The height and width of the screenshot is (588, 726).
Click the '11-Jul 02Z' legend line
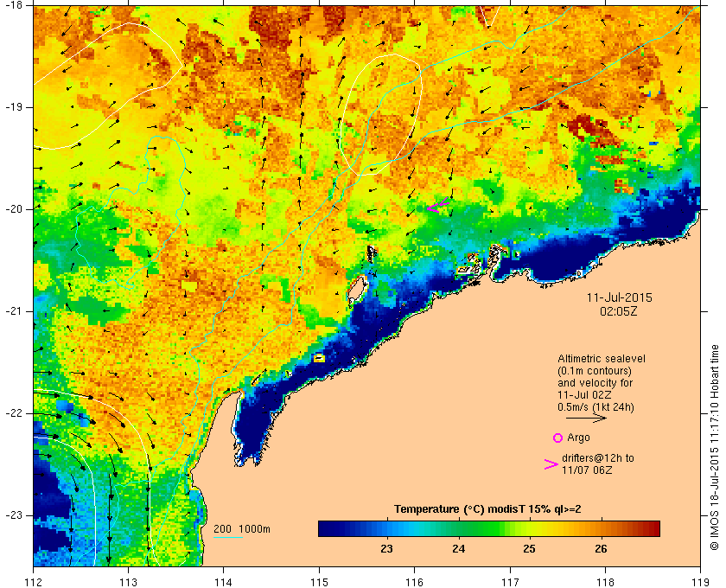tap(584, 395)
